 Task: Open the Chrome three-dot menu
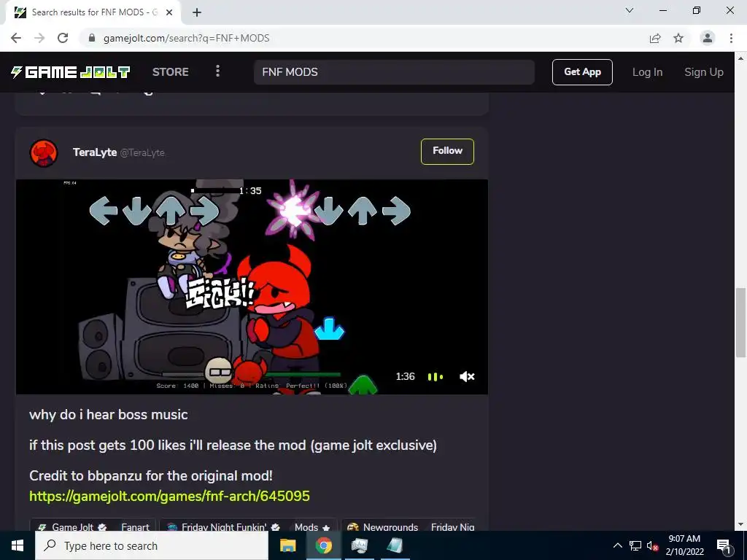point(731,38)
